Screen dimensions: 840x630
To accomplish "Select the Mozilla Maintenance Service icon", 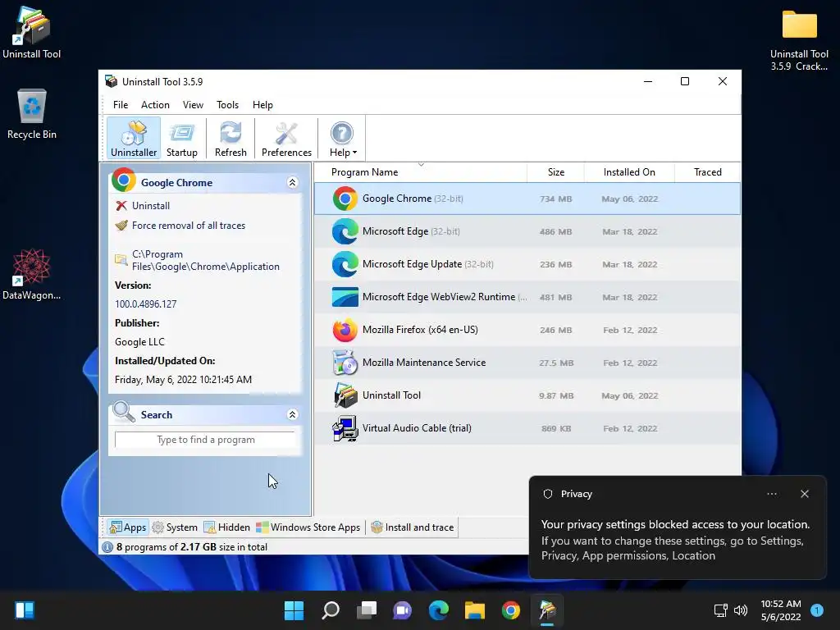I will [x=345, y=363].
